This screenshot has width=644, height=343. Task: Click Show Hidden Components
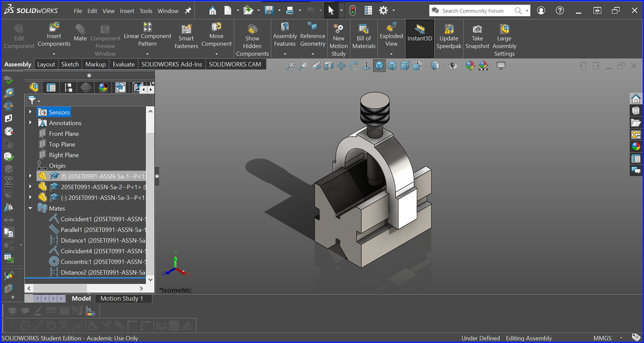pyautogui.click(x=252, y=40)
